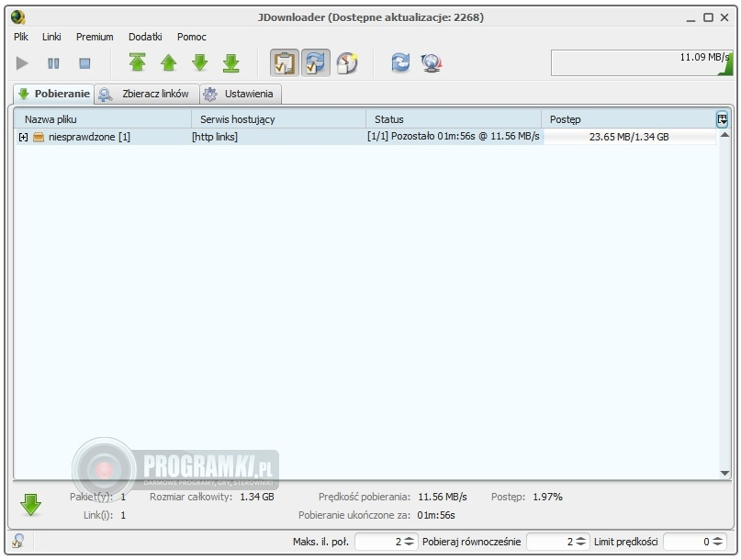
Task: Click the 01m:56s completion time value
Action: (x=436, y=516)
